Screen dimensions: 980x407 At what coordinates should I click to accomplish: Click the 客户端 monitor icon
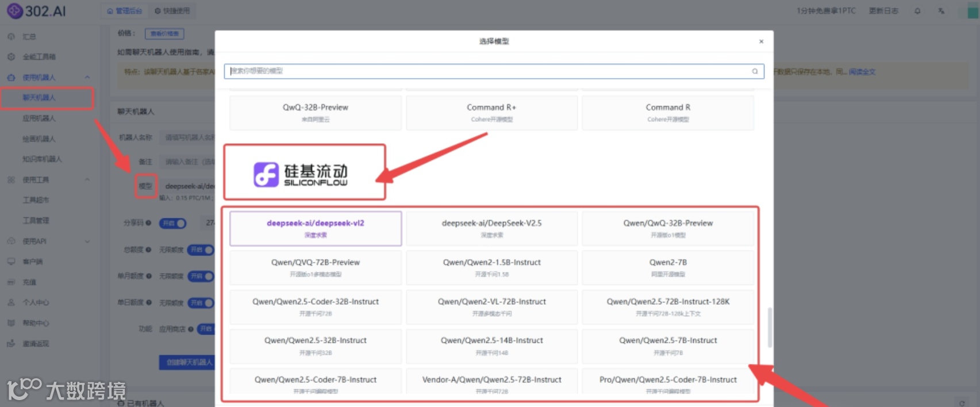pyautogui.click(x=11, y=262)
